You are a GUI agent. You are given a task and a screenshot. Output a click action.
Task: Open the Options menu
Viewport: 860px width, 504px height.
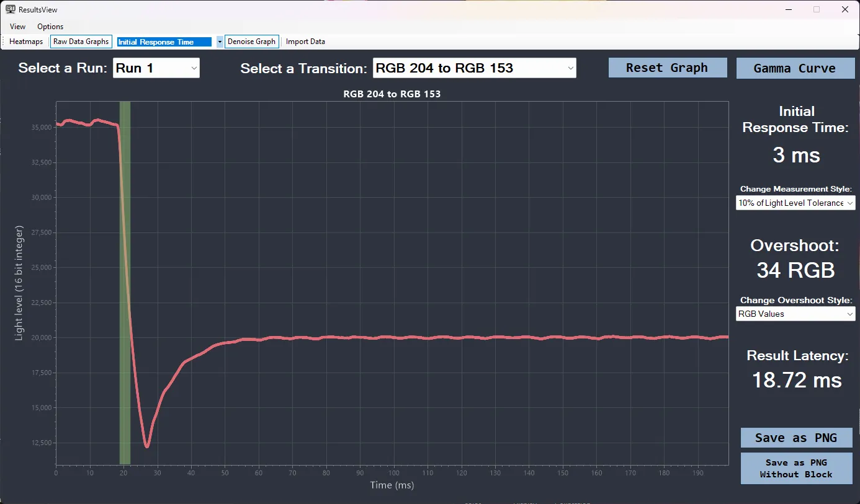pyautogui.click(x=50, y=27)
